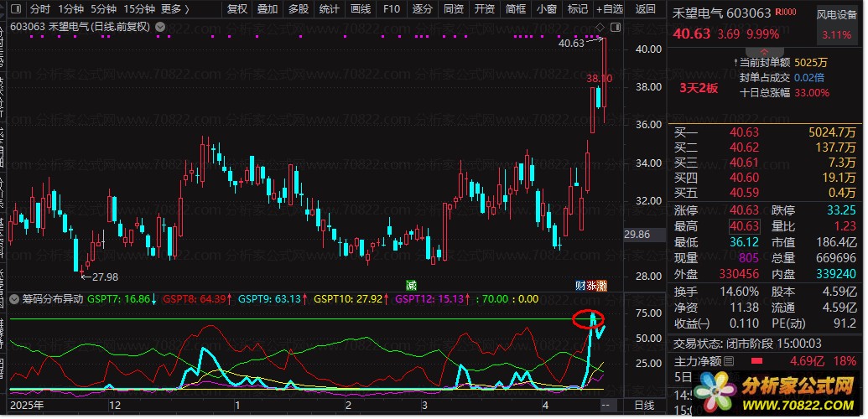
Task: Click the 跌停 price 33.25
Action: click(x=841, y=210)
